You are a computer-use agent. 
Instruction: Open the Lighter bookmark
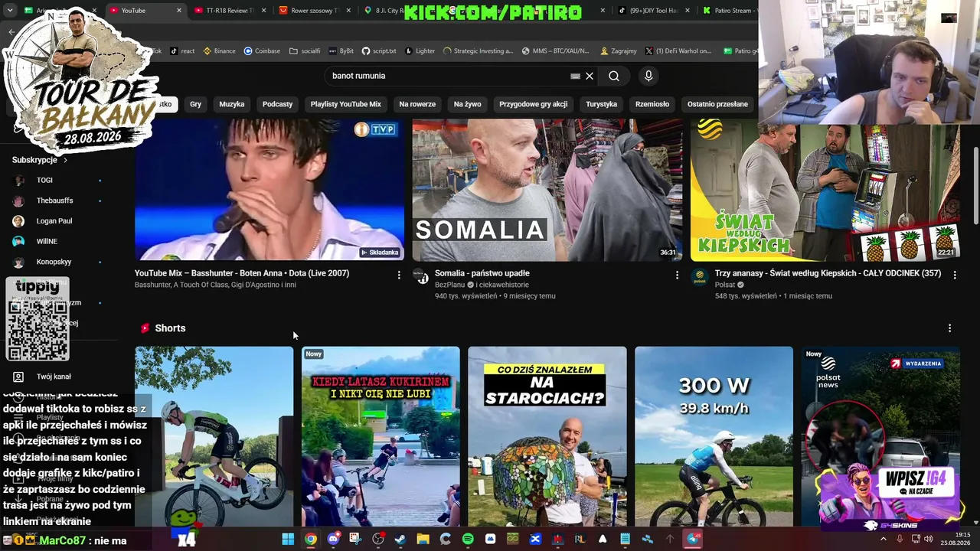pyautogui.click(x=420, y=51)
